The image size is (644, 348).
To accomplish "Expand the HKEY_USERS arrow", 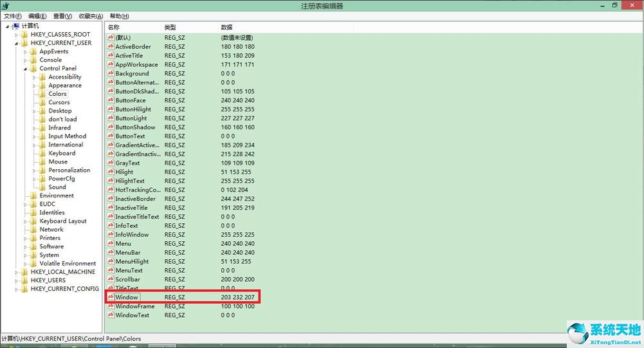I will [17, 280].
